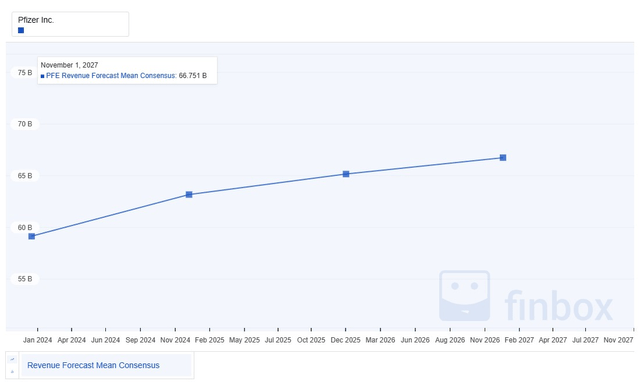Click the May 2025 x-axis label
Viewport: 640px width, 385px height.
244,340
